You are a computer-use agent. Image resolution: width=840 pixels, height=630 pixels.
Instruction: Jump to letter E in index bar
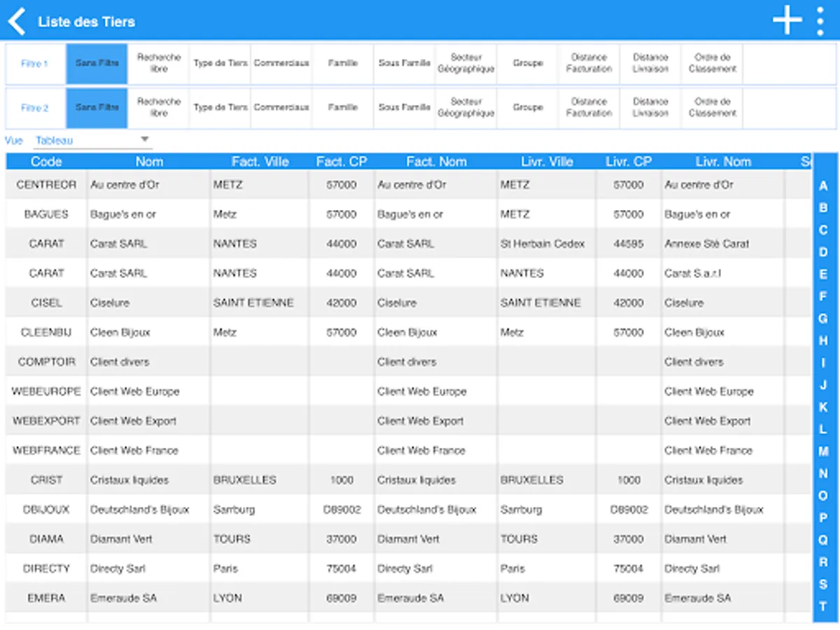click(823, 274)
